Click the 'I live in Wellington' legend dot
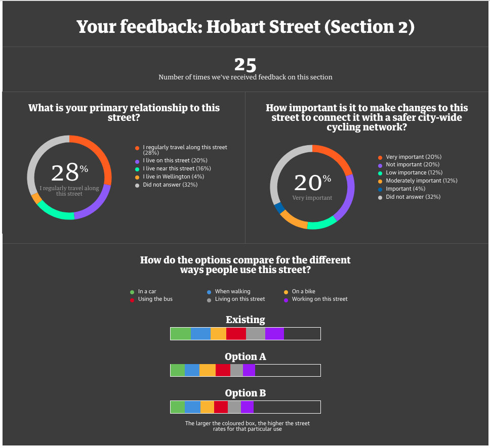The height and width of the screenshot is (448, 490). (x=137, y=177)
